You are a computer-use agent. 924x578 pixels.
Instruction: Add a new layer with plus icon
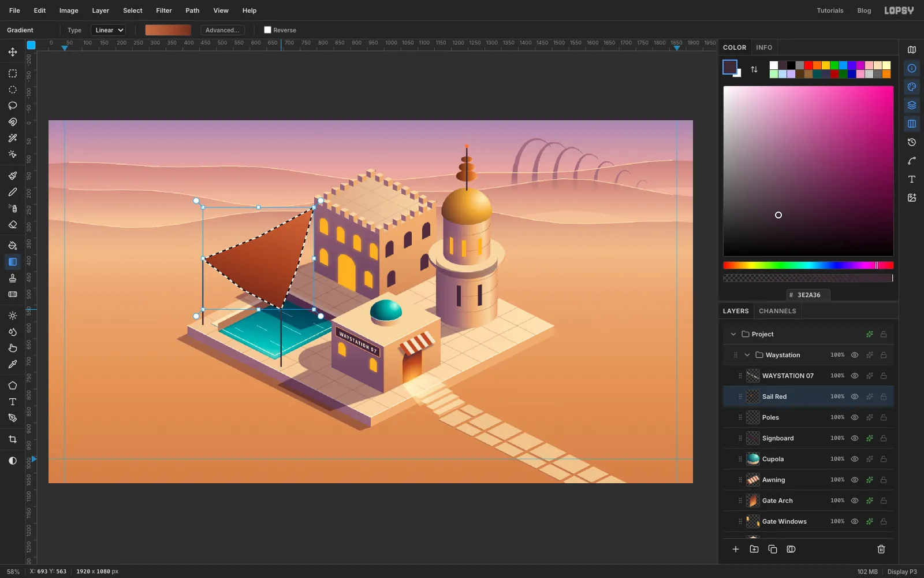point(736,549)
